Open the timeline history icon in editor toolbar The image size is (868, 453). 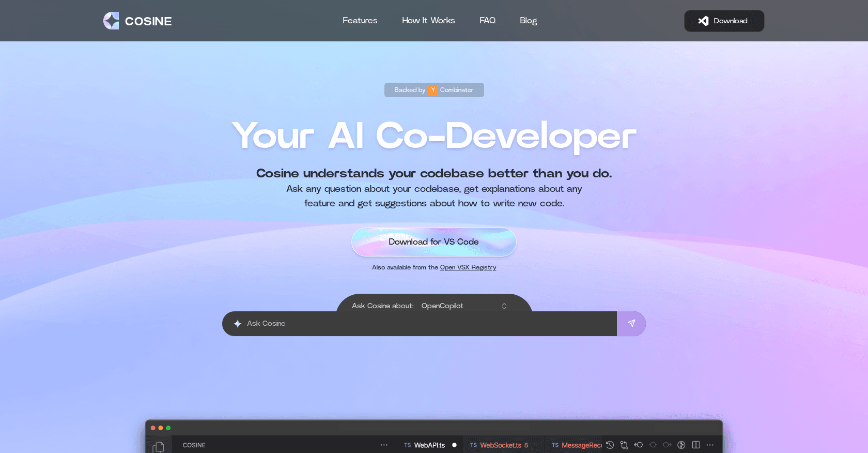pos(610,445)
